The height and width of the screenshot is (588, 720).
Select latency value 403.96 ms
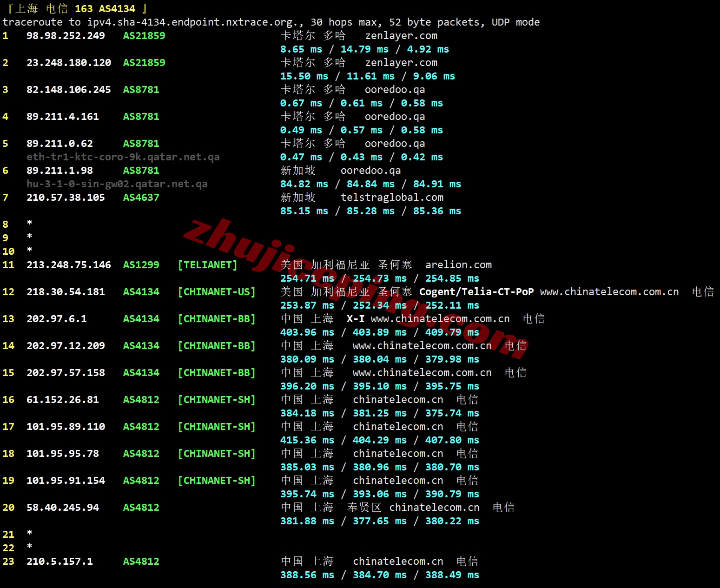307,332
